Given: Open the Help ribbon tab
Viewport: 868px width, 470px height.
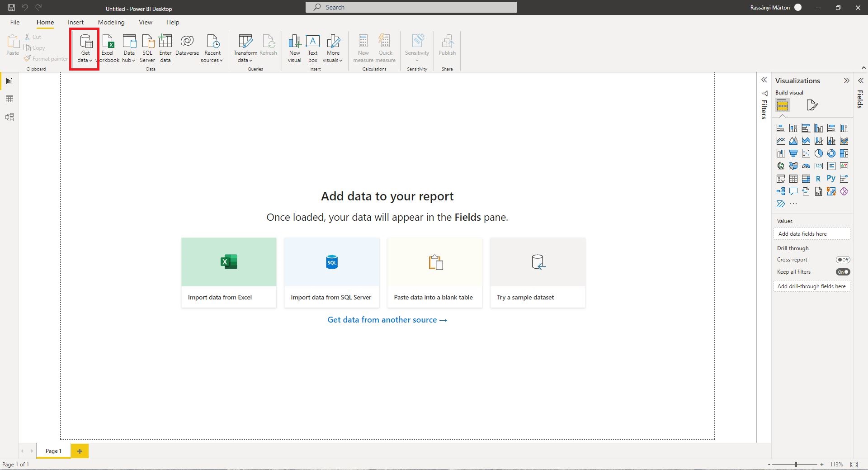Looking at the screenshot, I should tap(173, 22).
